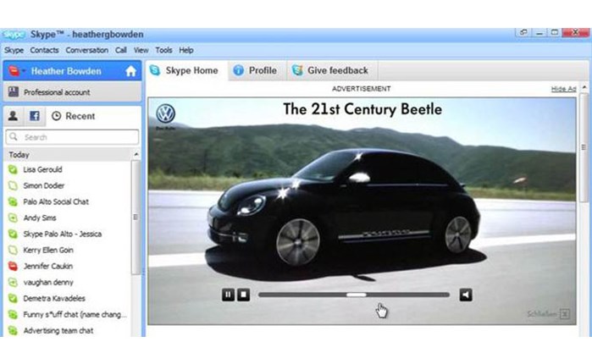
Task: Open the Call menu
Action: [121, 50]
